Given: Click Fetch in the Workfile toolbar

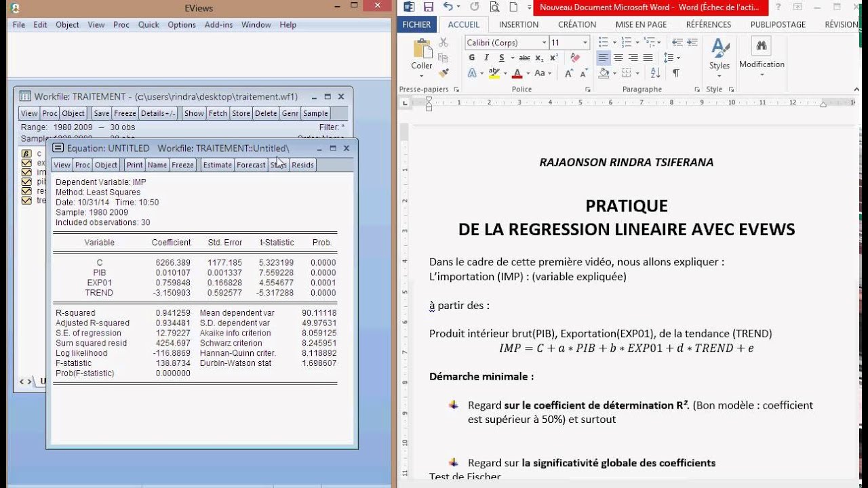Looking at the screenshot, I should pyautogui.click(x=218, y=113).
